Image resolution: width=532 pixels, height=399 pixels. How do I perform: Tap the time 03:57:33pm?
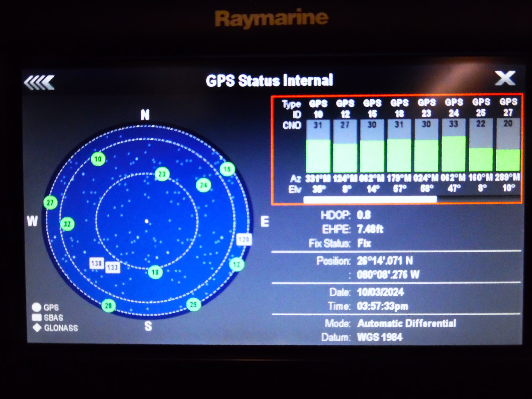click(382, 306)
